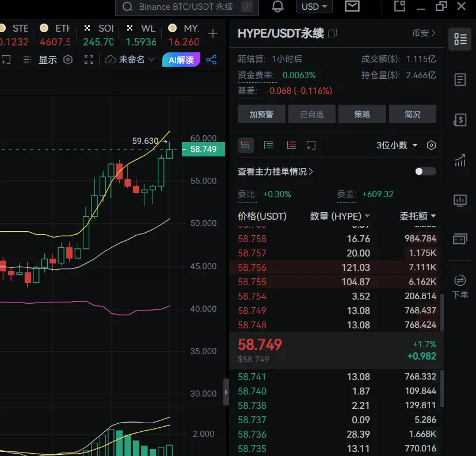Open the mail envelope icon

tap(352, 6)
